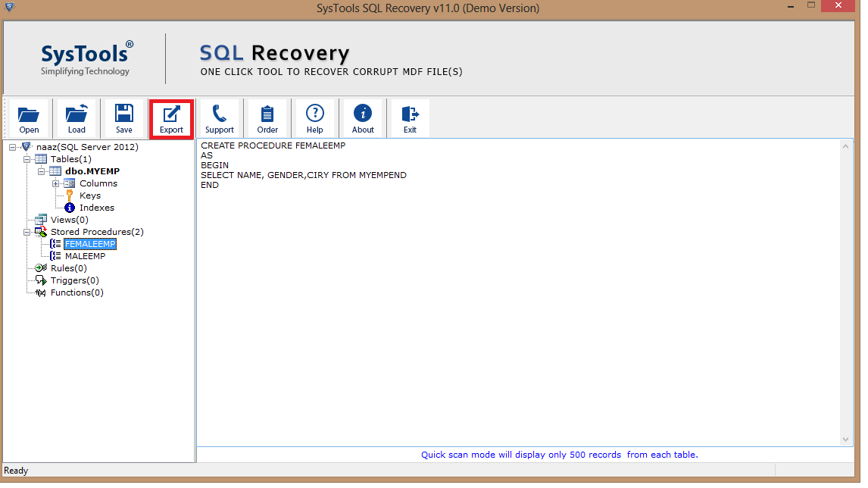
Task: Click scroll up arrow in script pane
Action: (x=845, y=147)
